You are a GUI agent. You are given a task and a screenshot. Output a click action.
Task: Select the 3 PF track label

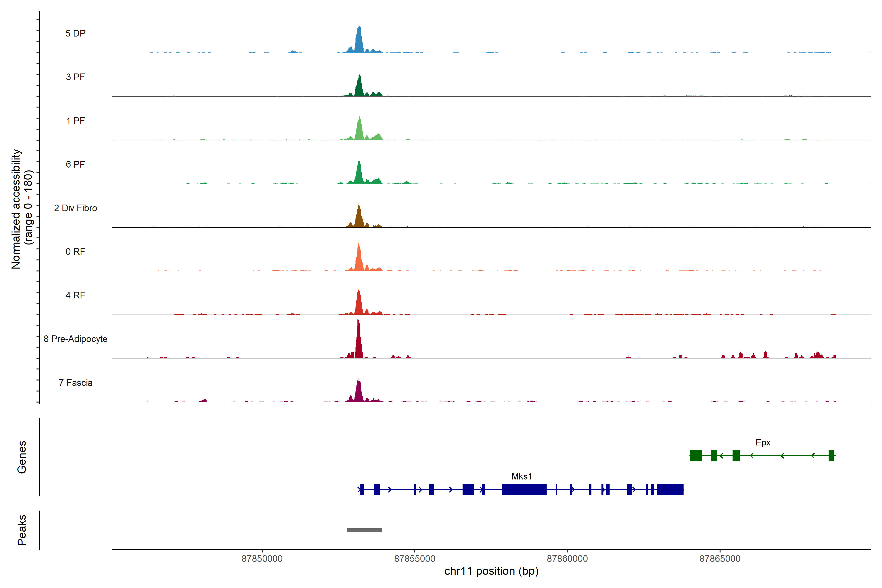point(75,77)
